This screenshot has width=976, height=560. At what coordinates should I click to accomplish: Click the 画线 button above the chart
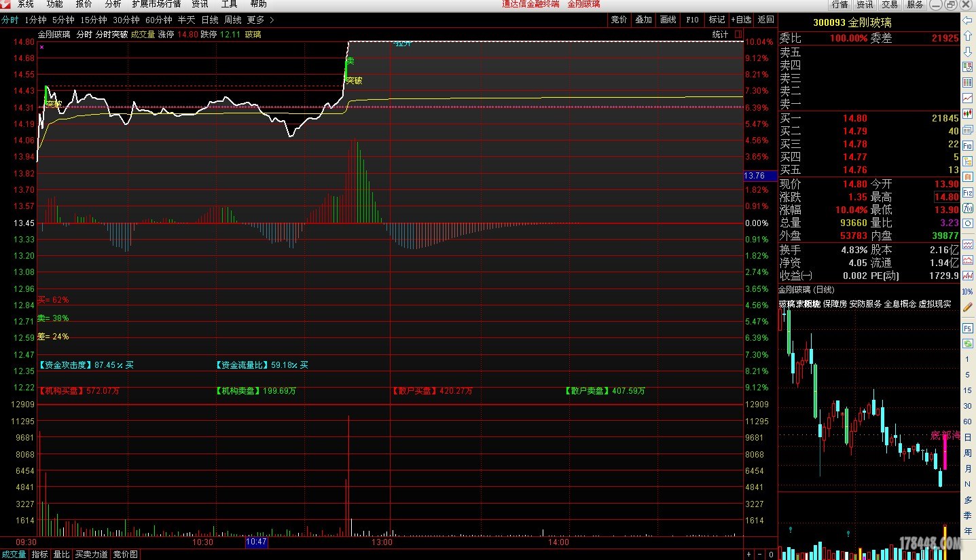pyautogui.click(x=668, y=20)
